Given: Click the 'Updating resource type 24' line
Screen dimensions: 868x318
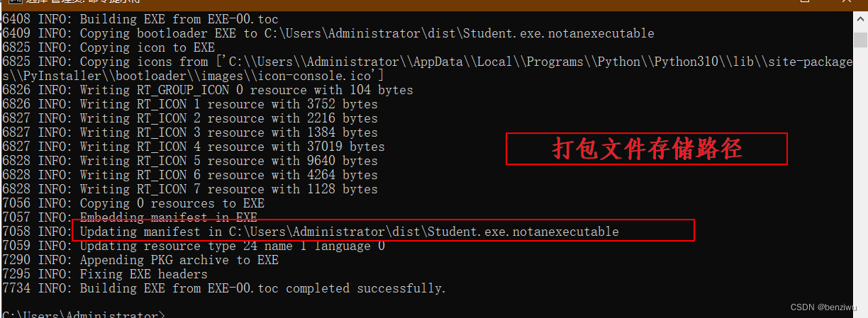Looking at the screenshot, I should pos(194,246).
